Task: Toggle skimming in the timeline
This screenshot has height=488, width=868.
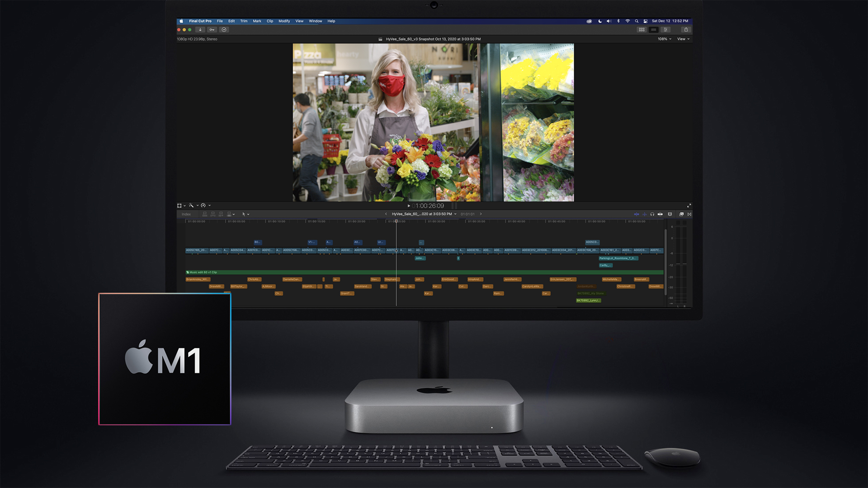Action: tap(637, 214)
